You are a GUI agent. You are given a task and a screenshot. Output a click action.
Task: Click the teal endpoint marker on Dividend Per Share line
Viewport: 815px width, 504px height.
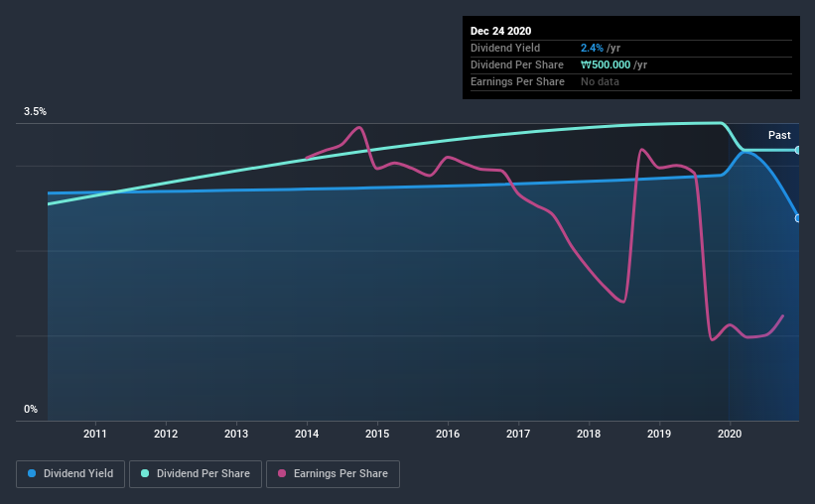coord(798,150)
